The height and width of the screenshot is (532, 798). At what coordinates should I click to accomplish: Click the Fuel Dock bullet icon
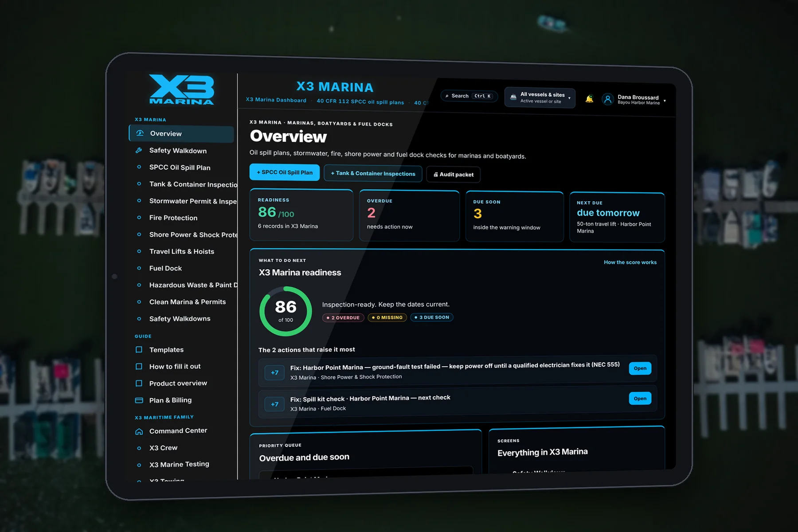139,268
